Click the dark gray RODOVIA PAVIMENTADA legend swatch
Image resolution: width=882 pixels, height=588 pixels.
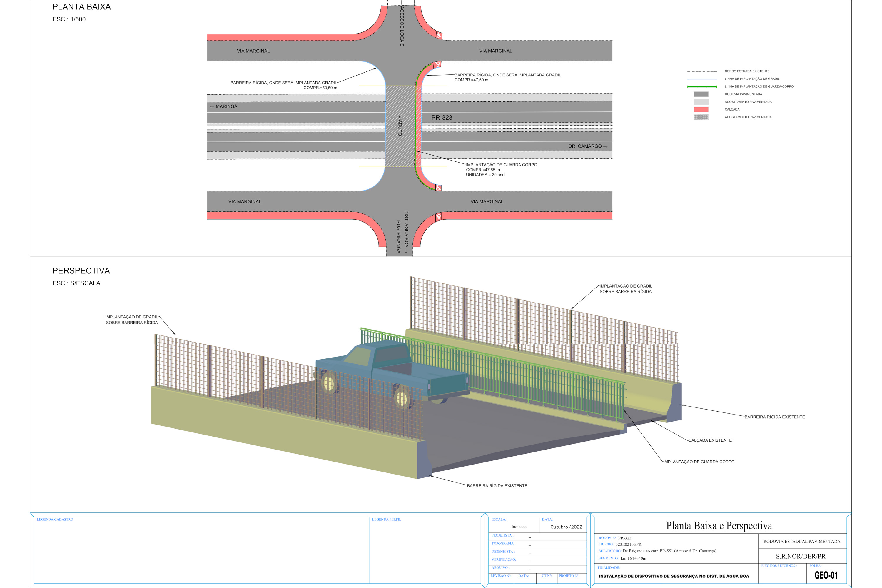(x=701, y=94)
